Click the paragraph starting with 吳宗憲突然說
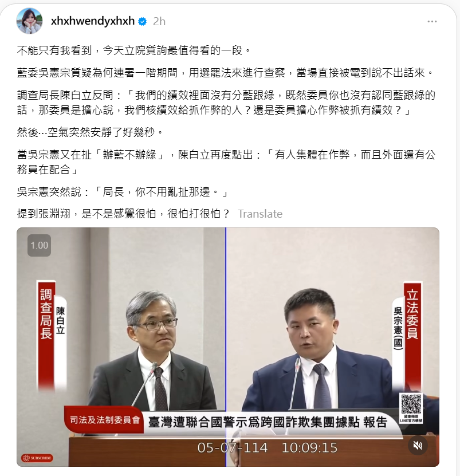 pyautogui.click(x=123, y=192)
